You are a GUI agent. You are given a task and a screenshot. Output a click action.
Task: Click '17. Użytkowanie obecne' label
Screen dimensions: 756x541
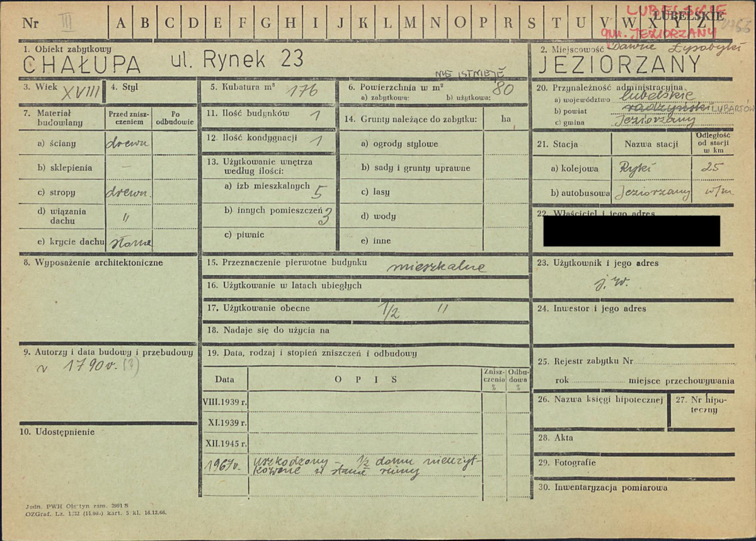coord(258,308)
